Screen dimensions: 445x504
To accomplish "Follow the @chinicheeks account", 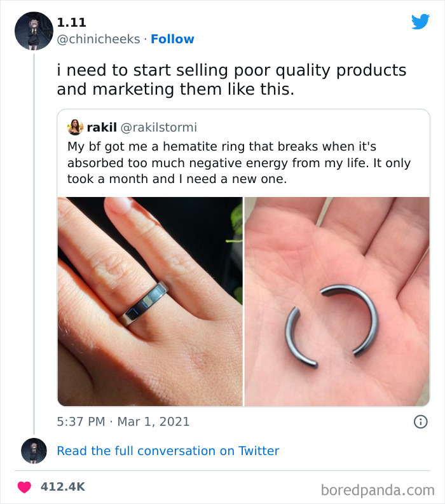I will [172, 39].
